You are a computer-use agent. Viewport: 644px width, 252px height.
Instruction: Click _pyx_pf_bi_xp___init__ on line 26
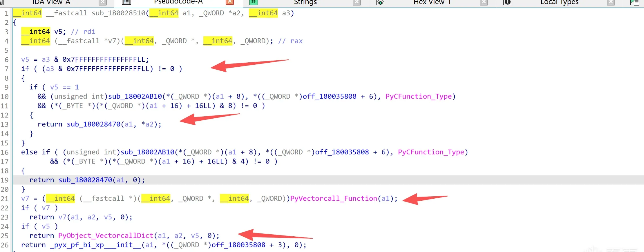point(96,245)
